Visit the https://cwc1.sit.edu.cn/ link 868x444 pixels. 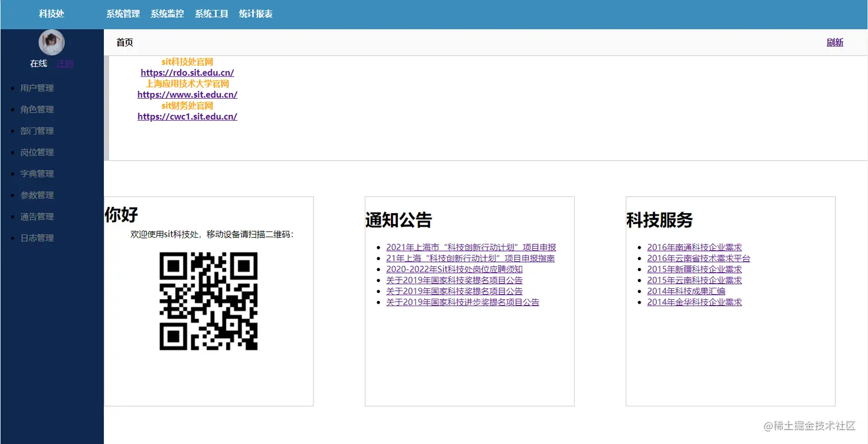(187, 117)
